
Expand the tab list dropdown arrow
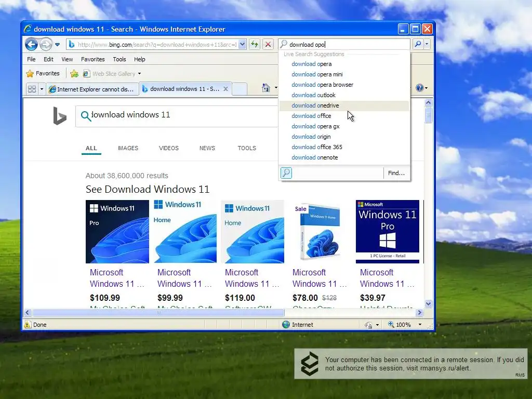tap(42, 89)
